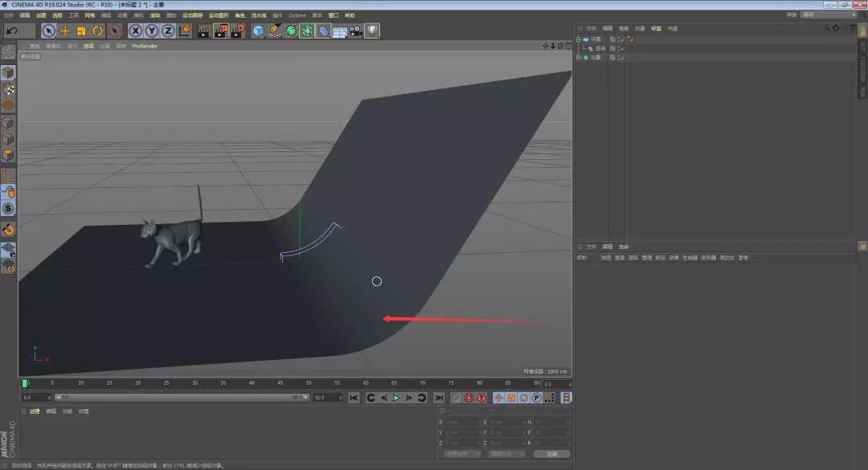Viewport: 868px width, 470px height.
Task: Open the 界面 layout dropdown
Action: (x=828, y=14)
